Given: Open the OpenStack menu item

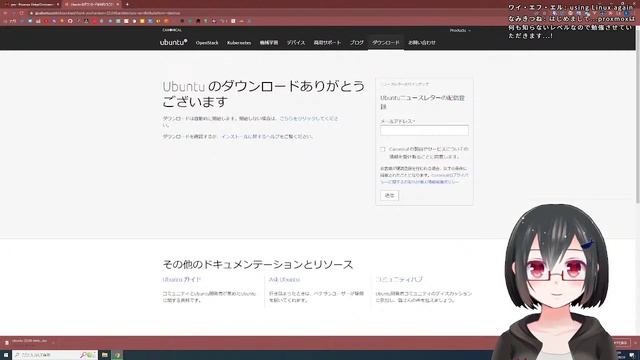Looking at the screenshot, I should (207, 42).
